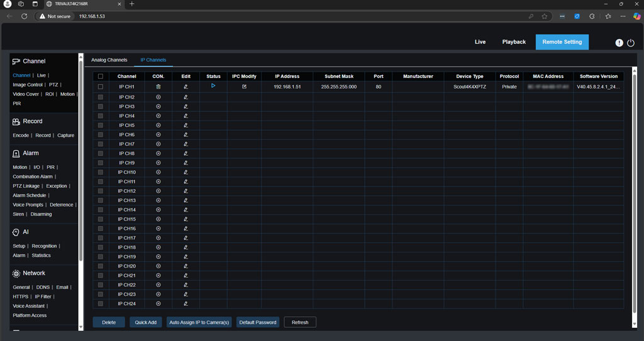Check the IP CH10 row checkbox
Image resolution: width=644 pixels, height=341 pixels.
click(x=101, y=172)
